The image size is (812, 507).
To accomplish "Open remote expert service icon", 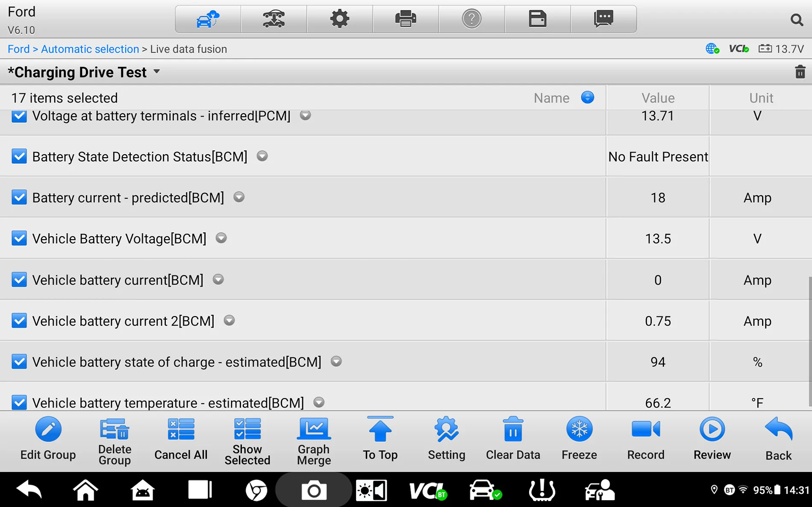I will tap(600, 490).
